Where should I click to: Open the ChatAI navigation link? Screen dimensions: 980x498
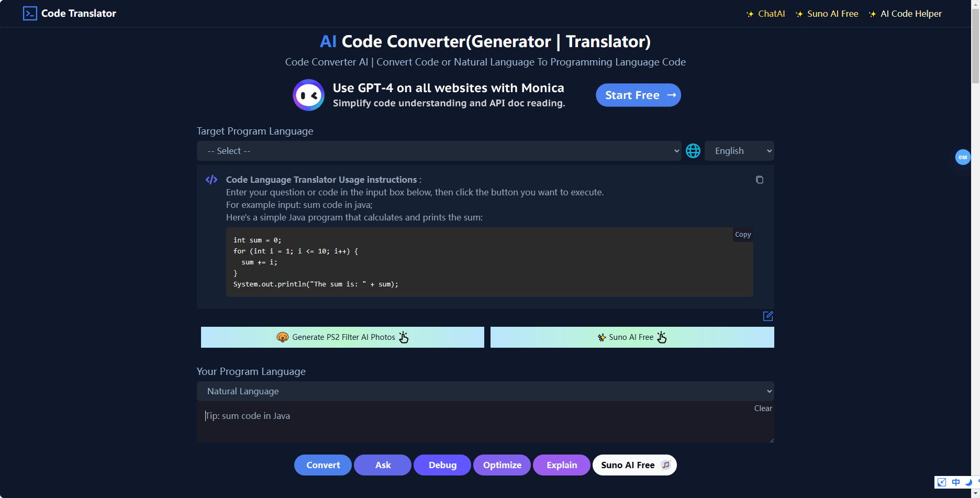(771, 14)
